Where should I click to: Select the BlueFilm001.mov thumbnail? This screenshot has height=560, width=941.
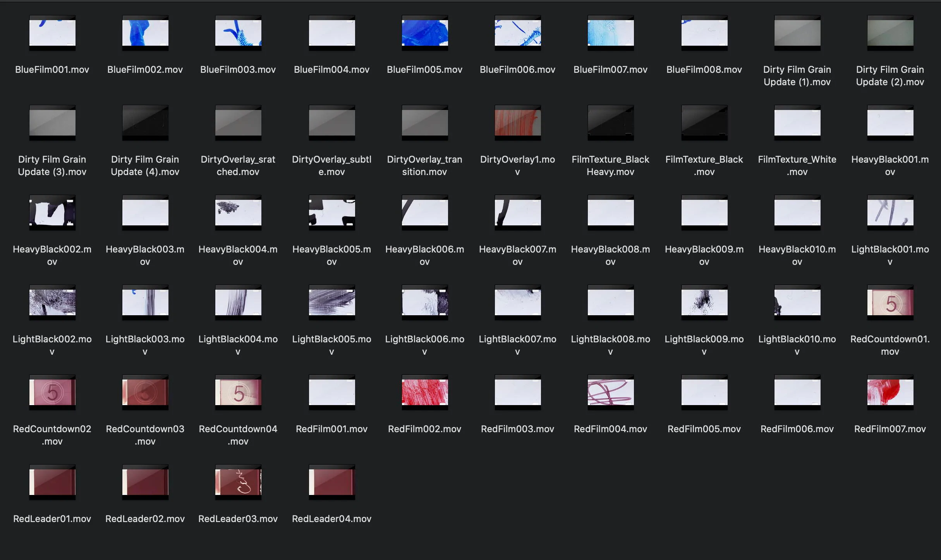click(52, 33)
